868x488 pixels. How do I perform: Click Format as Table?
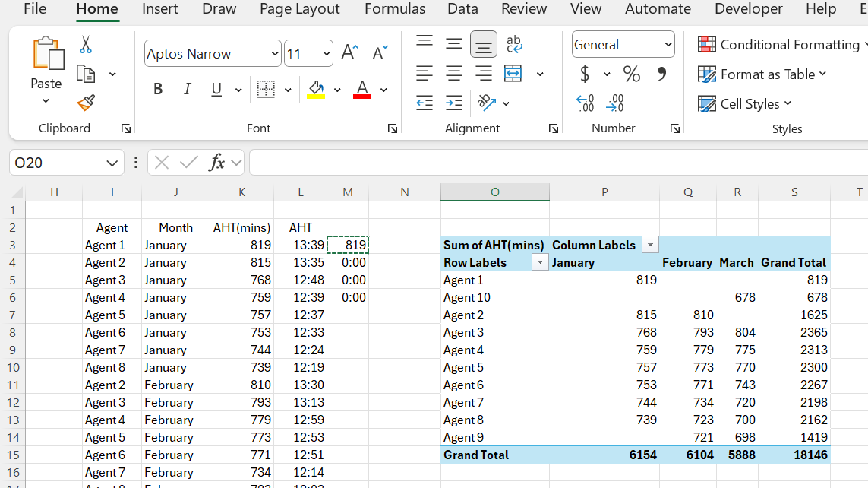[x=762, y=74]
